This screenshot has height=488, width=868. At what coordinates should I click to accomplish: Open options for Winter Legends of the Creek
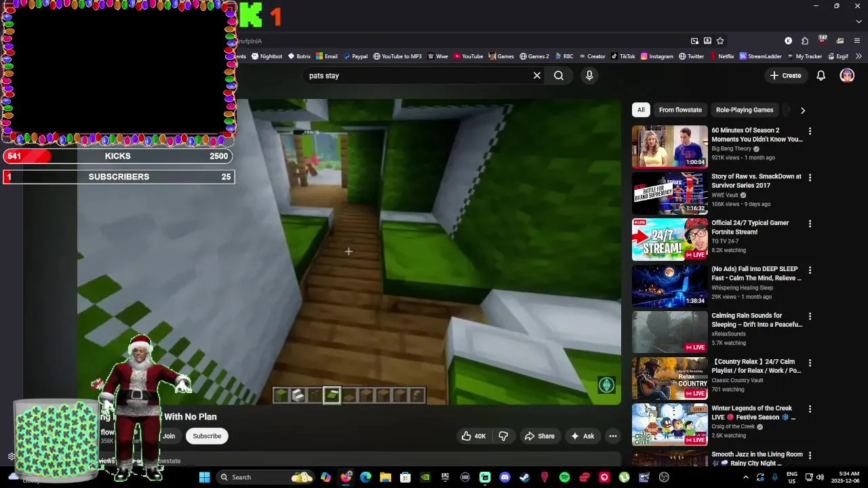tap(810, 409)
